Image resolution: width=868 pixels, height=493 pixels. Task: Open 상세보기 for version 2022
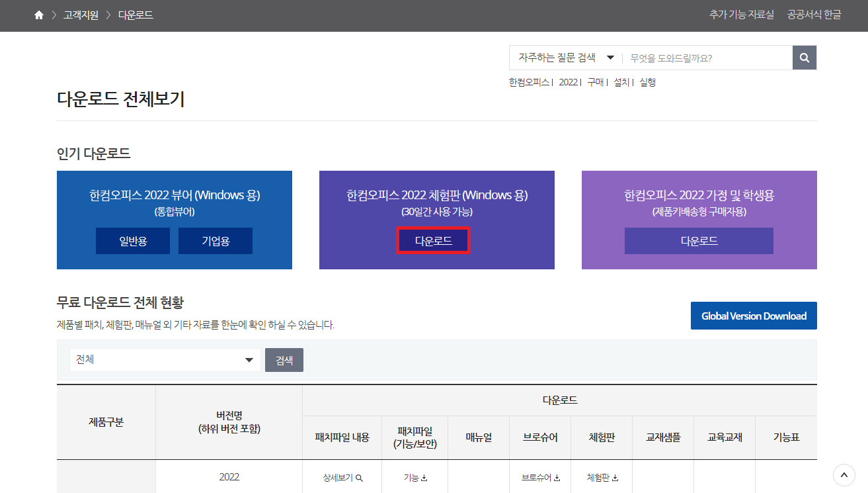[342, 477]
